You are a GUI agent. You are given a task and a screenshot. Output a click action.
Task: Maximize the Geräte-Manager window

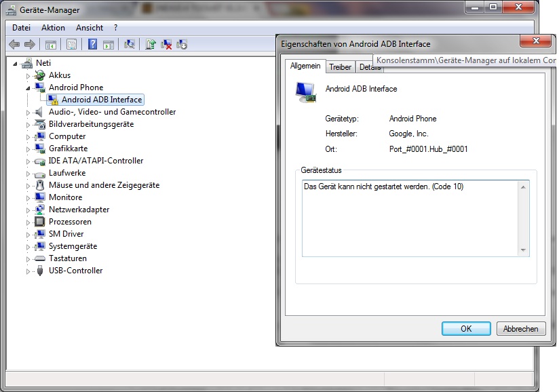(x=493, y=7)
